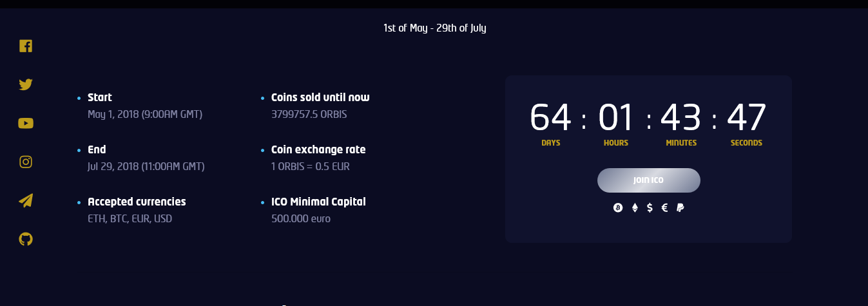
Task: Select the Bitcoin payment icon
Action: coord(618,207)
